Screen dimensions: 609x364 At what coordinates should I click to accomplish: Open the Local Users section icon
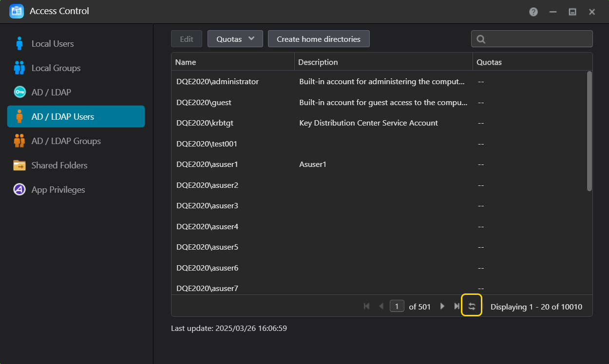coord(19,44)
